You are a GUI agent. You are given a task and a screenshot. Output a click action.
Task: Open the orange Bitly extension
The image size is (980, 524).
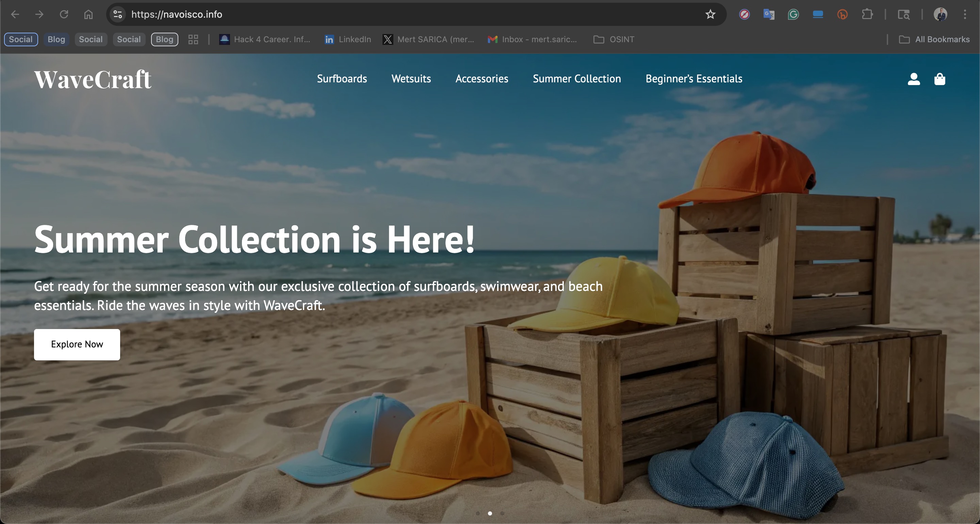842,14
